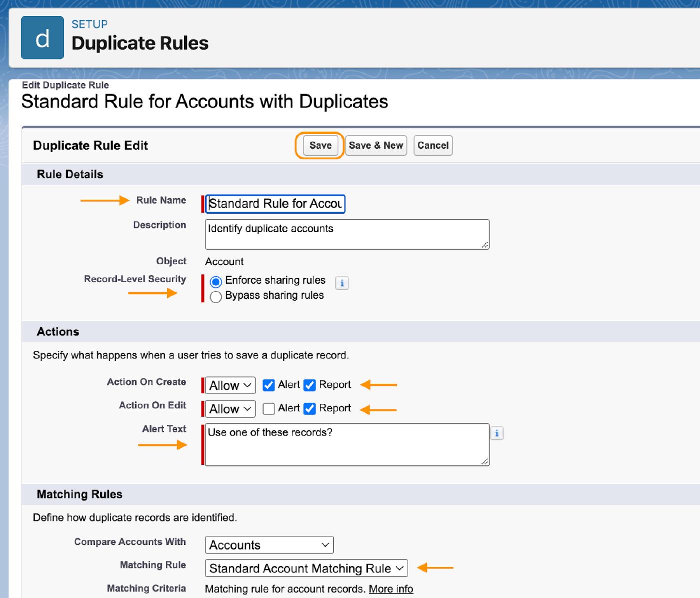
Task: Click the Description text area
Action: tap(347, 234)
